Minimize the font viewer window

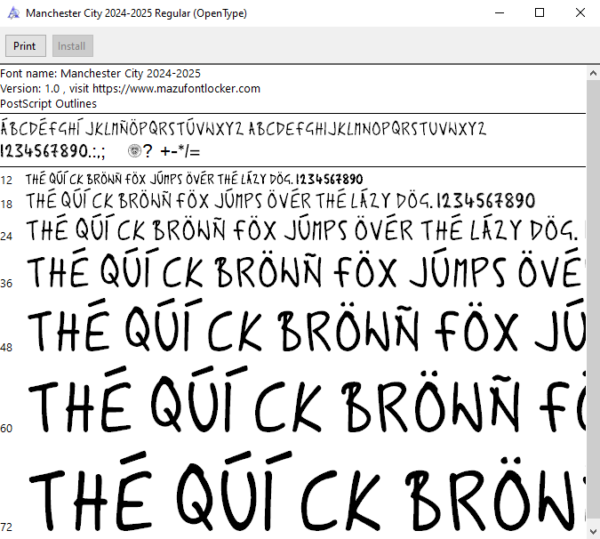click(499, 13)
